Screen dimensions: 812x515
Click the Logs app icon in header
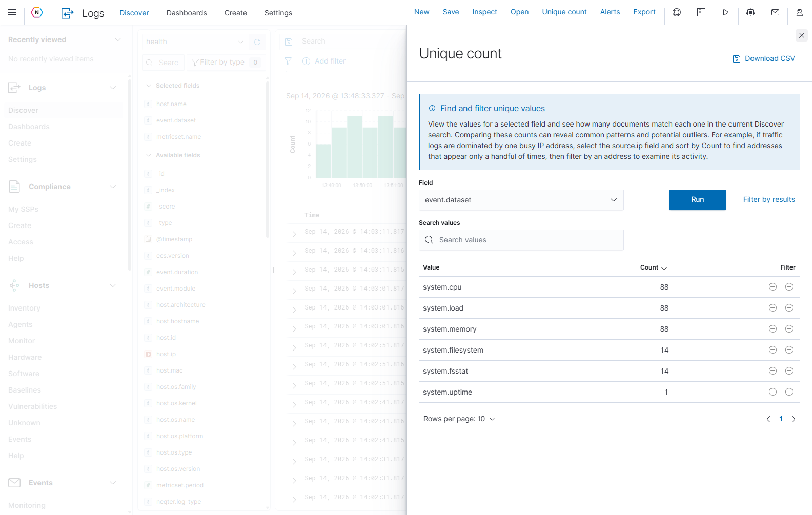click(x=67, y=13)
